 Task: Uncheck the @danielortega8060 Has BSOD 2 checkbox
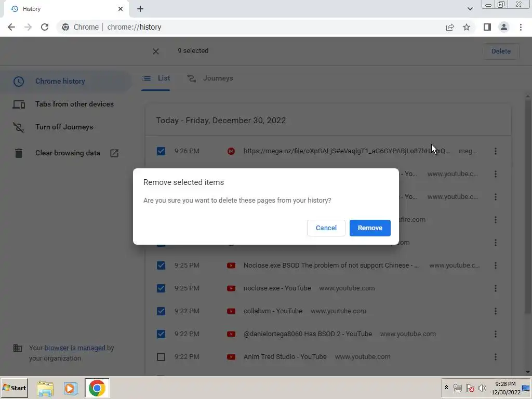161,334
